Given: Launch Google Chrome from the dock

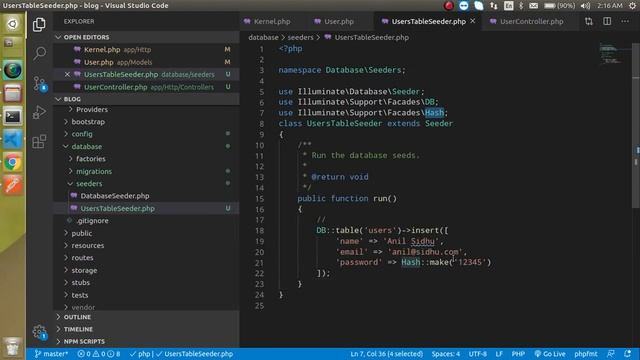Looking at the screenshot, I should [13, 162].
